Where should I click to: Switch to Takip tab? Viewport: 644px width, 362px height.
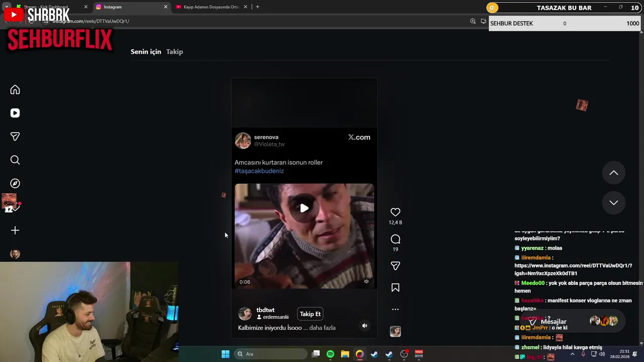coord(175,52)
